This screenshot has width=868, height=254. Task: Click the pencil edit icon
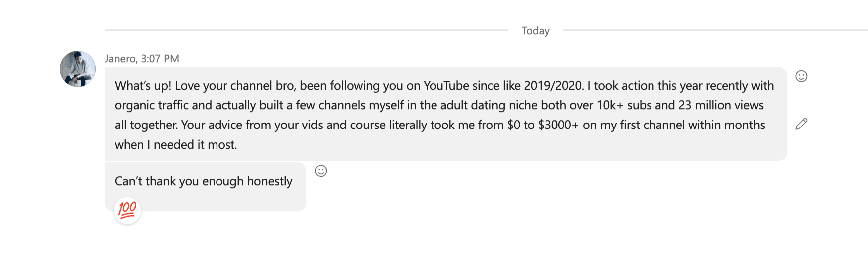point(801,124)
